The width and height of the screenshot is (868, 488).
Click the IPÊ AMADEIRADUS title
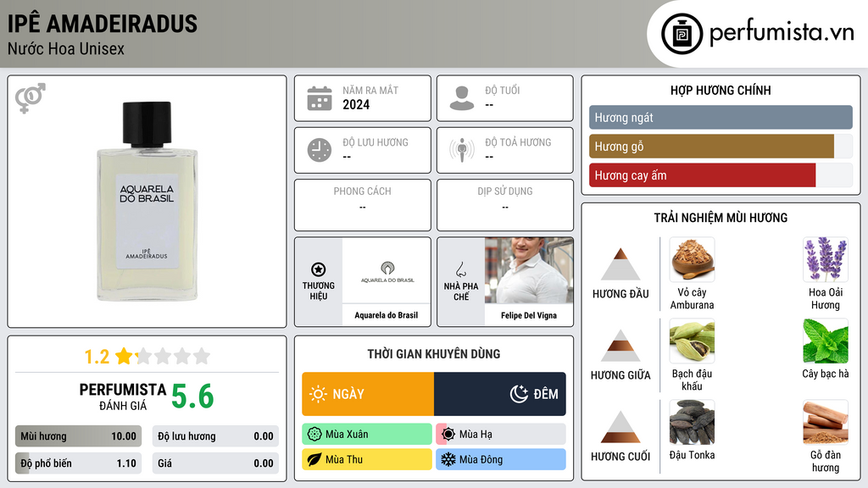tap(103, 24)
